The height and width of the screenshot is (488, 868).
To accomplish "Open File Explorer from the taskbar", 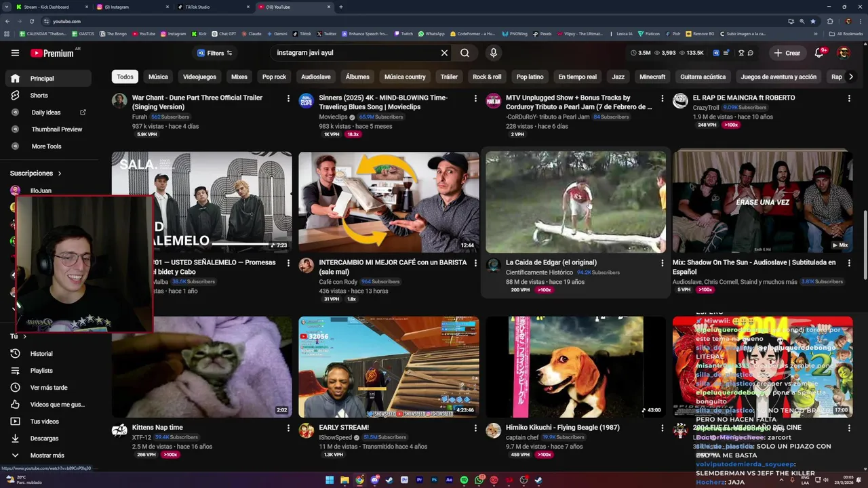I will pyautogui.click(x=344, y=480).
